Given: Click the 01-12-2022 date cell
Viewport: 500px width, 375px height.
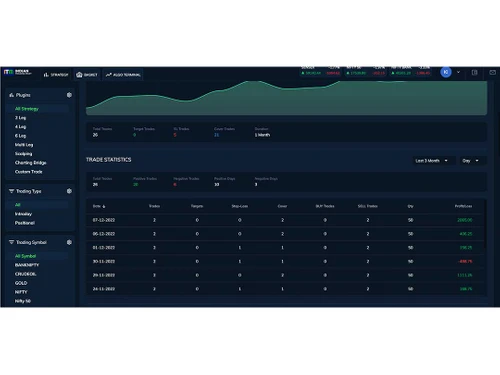Looking at the screenshot, I should point(104,248).
